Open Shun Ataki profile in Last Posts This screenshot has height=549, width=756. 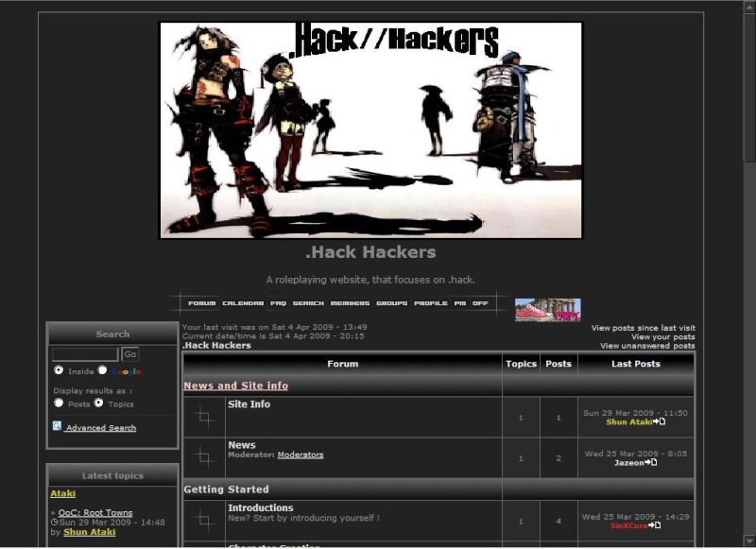[628, 422]
